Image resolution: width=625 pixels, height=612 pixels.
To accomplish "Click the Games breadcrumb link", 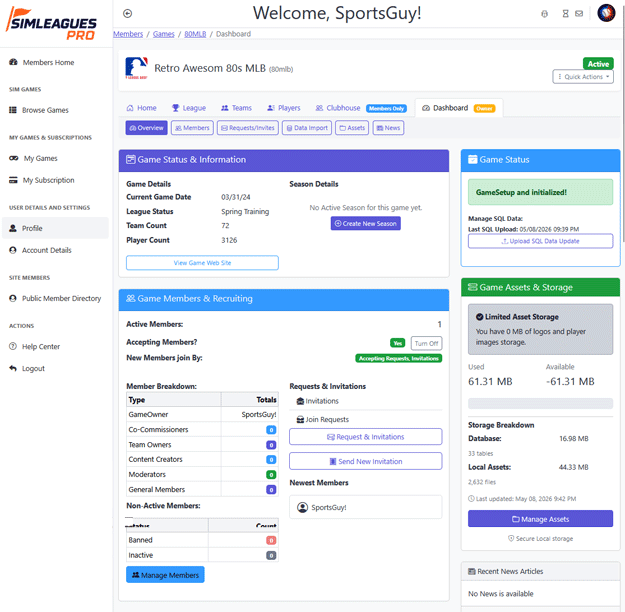I will tap(163, 34).
